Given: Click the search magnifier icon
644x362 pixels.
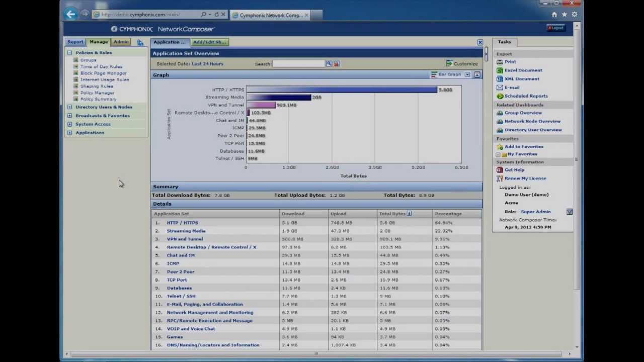Looking at the screenshot, I should pyautogui.click(x=329, y=64).
